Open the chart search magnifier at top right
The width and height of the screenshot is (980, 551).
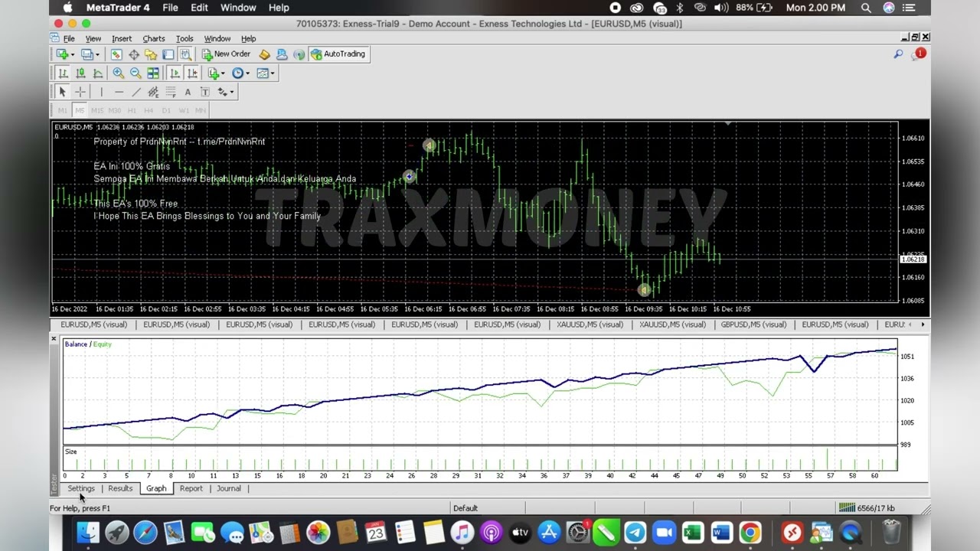(898, 54)
